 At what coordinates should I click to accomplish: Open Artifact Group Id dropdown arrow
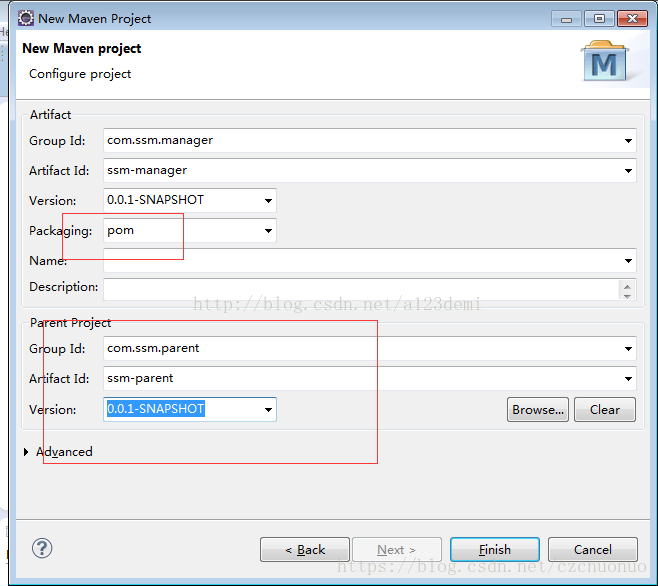pyautogui.click(x=628, y=141)
